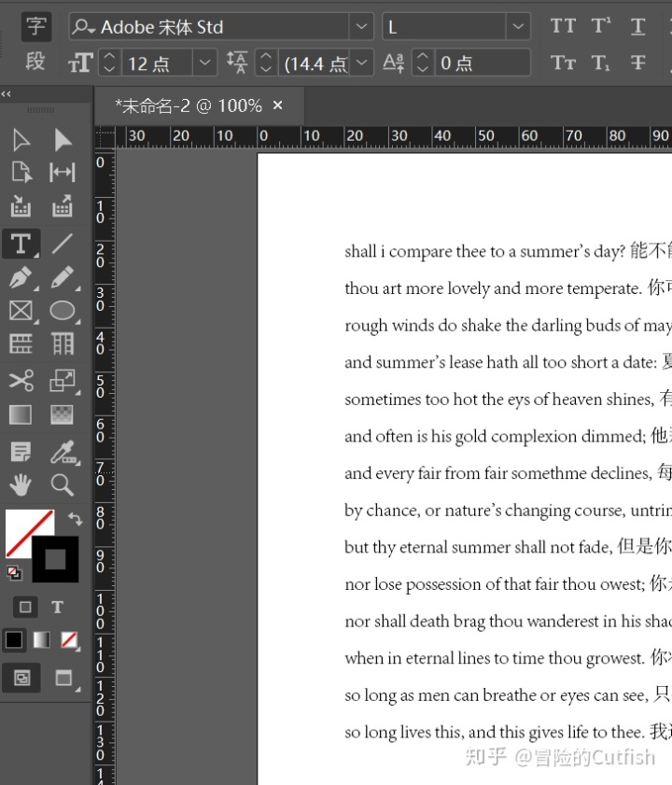Image resolution: width=672 pixels, height=785 pixels.
Task: Close the 未命名-2 document tab
Action: [278, 105]
